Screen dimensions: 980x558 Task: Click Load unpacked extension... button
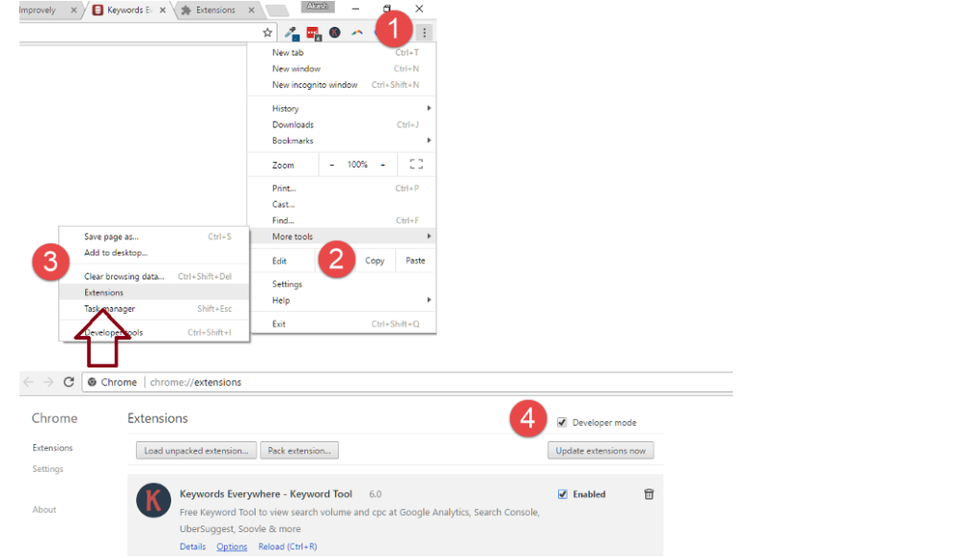point(196,451)
